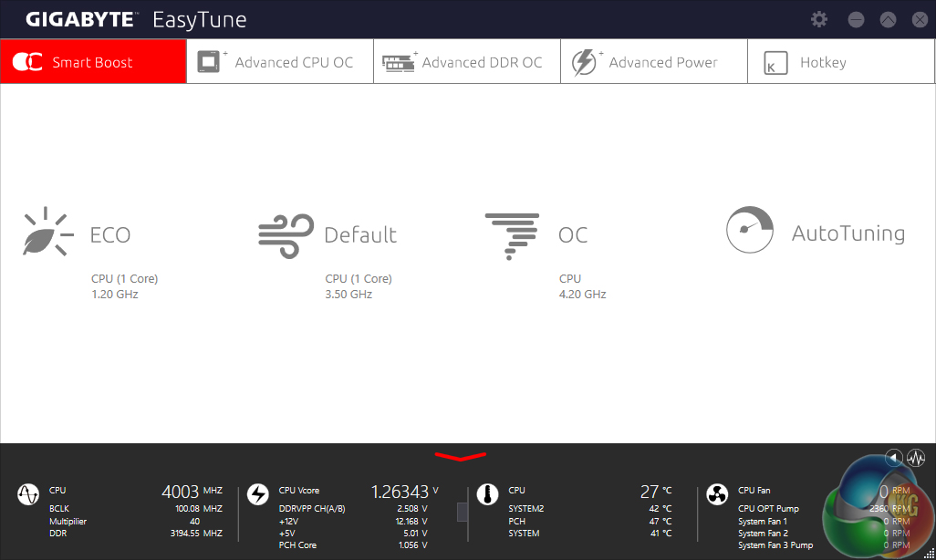936x560 pixels.
Task: Click the temperature thermometer icon
Action: click(488, 494)
